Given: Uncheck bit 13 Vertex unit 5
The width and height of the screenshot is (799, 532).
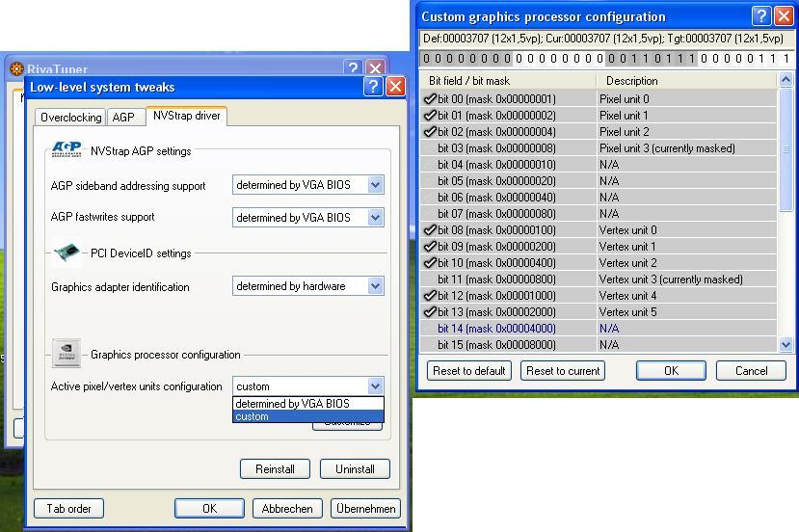Looking at the screenshot, I should click(x=430, y=312).
